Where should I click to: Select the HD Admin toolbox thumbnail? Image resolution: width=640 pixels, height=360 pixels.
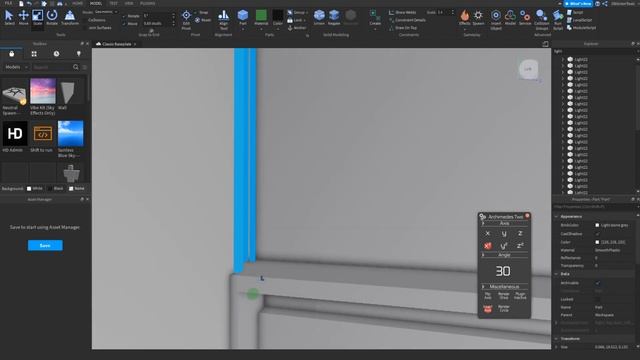(15, 133)
